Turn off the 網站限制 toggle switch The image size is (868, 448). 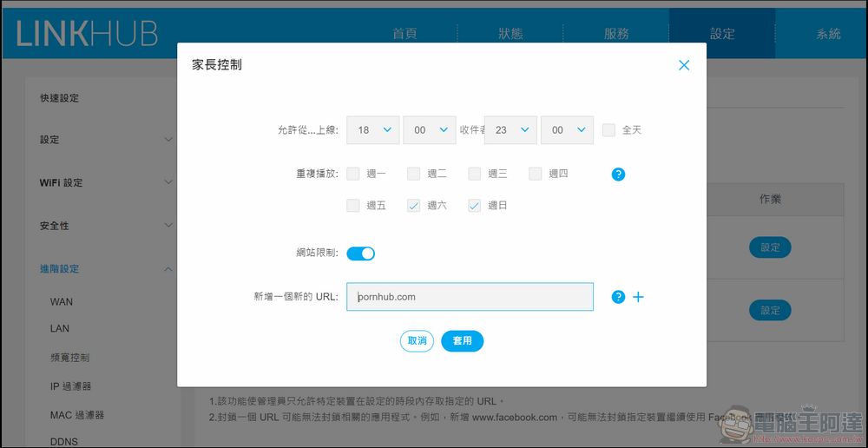[360, 254]
